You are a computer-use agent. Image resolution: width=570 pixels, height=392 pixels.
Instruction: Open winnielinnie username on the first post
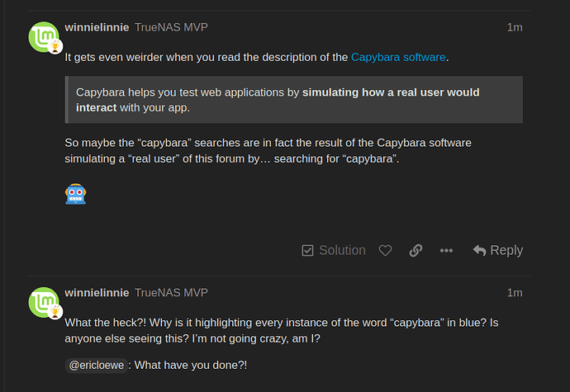point(97,27)
